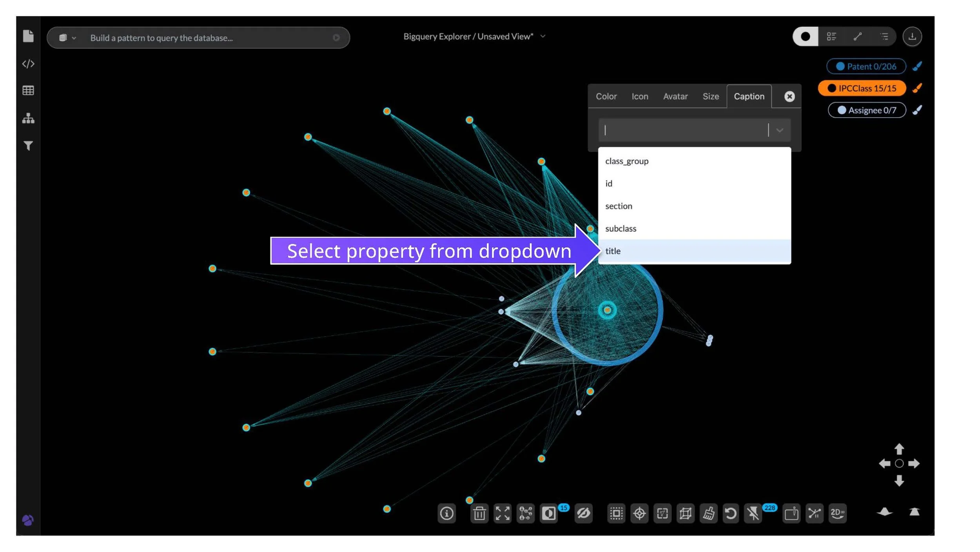The height and width of the screenshot is (552, 980).
Task: Open the code editor sidebar icon
Action: coord(28,64)
